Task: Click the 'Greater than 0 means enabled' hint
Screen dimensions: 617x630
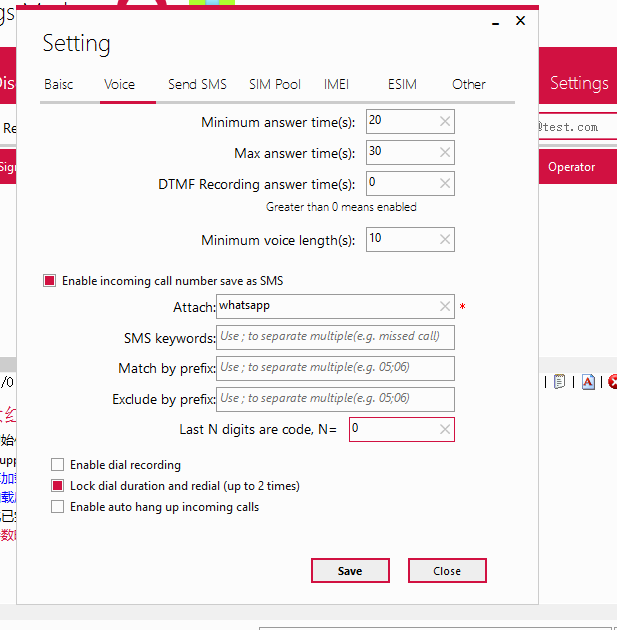Action: 341,207
